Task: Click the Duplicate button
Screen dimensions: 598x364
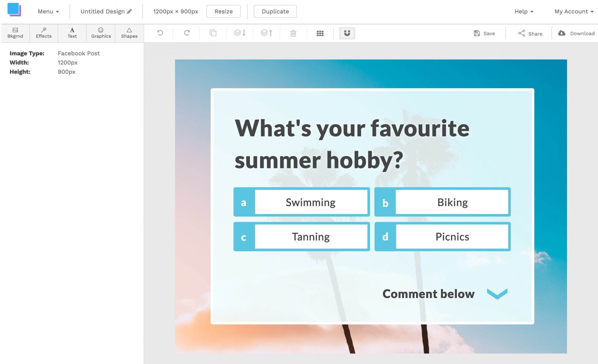Action: coord(275,11)
